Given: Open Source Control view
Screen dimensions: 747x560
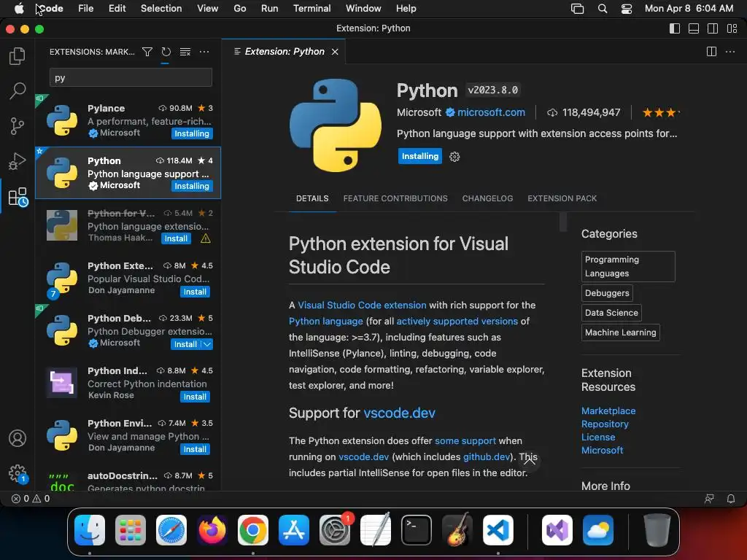Looking at the screenshot, I should coord(18,126).
